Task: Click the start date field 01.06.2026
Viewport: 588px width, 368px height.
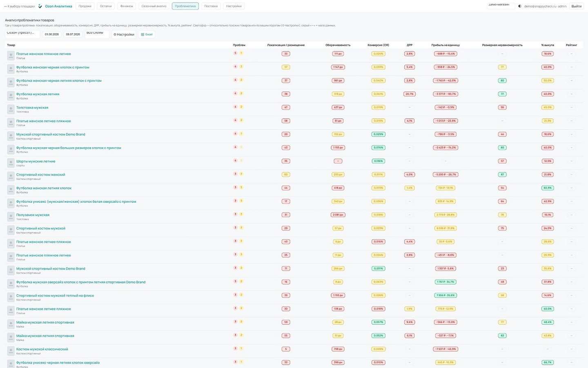Action: click(x=52, y=34)
